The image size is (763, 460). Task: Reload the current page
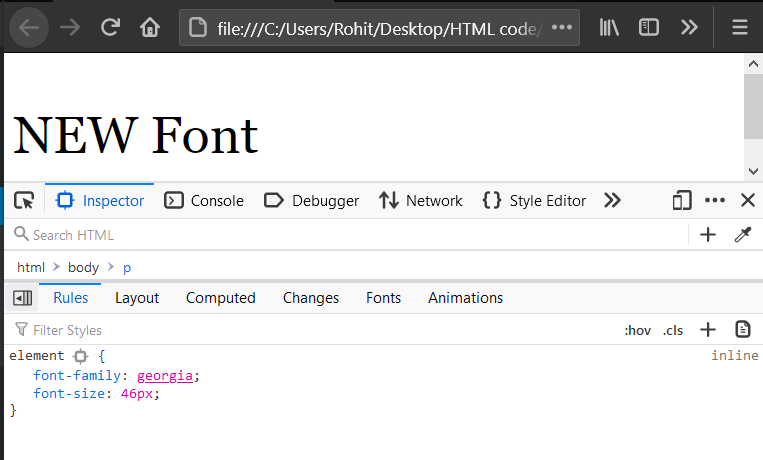click(110, 28)
